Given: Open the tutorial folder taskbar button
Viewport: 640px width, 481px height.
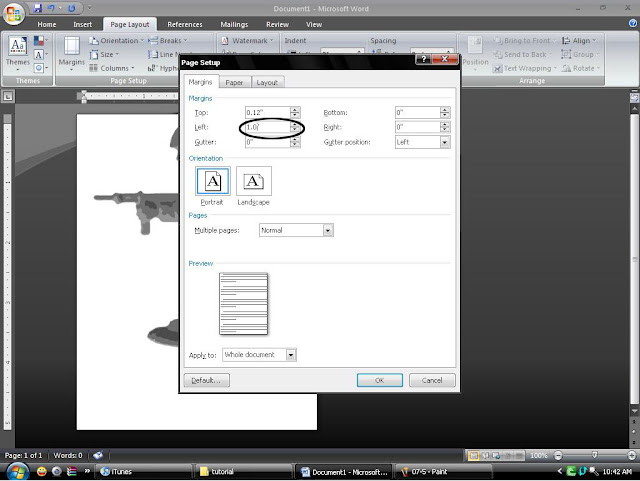Looking at the screenshot, I should (x=244, y=472).
